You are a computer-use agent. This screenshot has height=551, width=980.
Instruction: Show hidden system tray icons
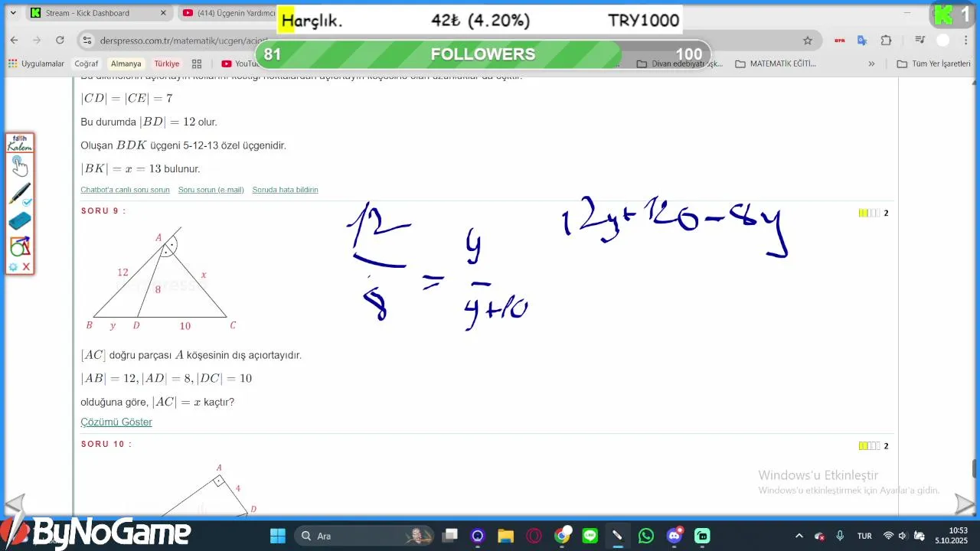pos(799,536)
